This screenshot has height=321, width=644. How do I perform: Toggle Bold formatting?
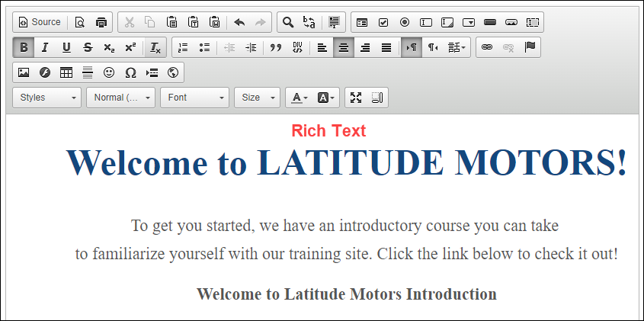tap(24, 47)
